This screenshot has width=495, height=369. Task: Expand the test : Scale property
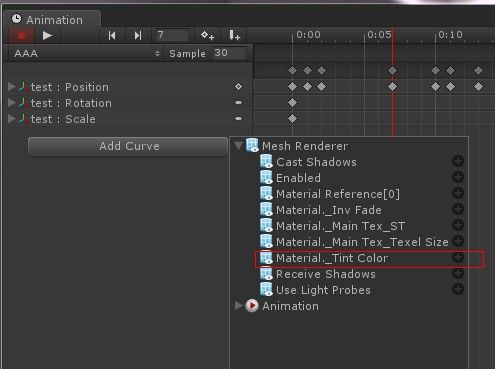(12, 119)
